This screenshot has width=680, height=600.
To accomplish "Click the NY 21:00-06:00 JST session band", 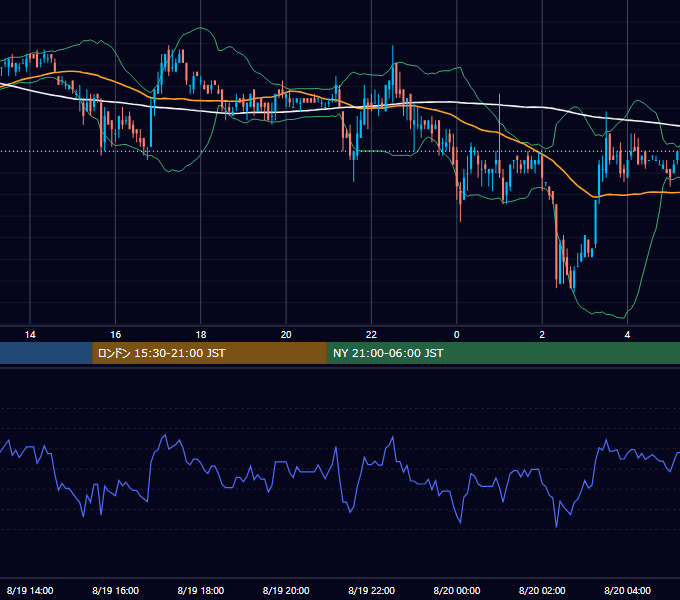I will (503, 353).
